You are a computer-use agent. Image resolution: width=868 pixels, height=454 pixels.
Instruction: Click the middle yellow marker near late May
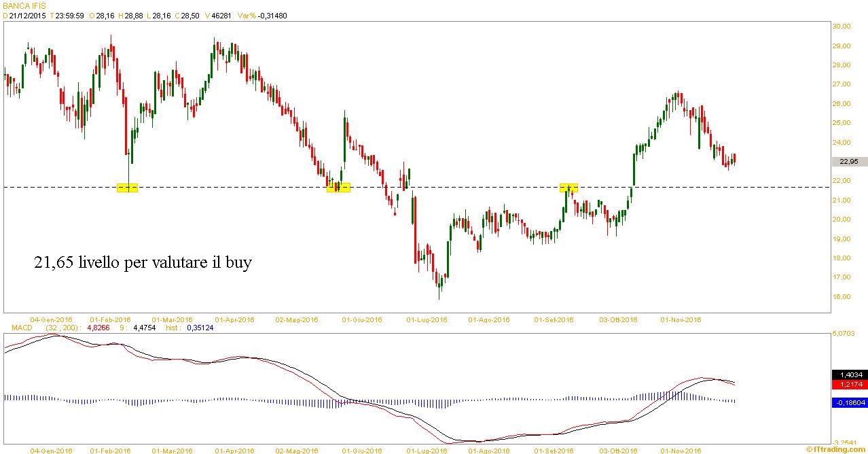coord(338,188)
